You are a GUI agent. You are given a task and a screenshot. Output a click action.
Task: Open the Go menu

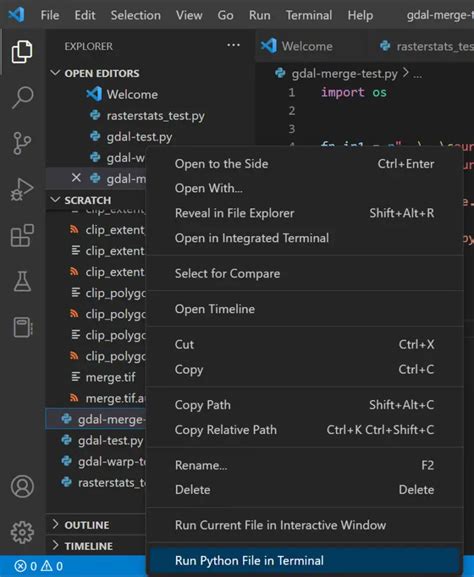pos(225,15)
